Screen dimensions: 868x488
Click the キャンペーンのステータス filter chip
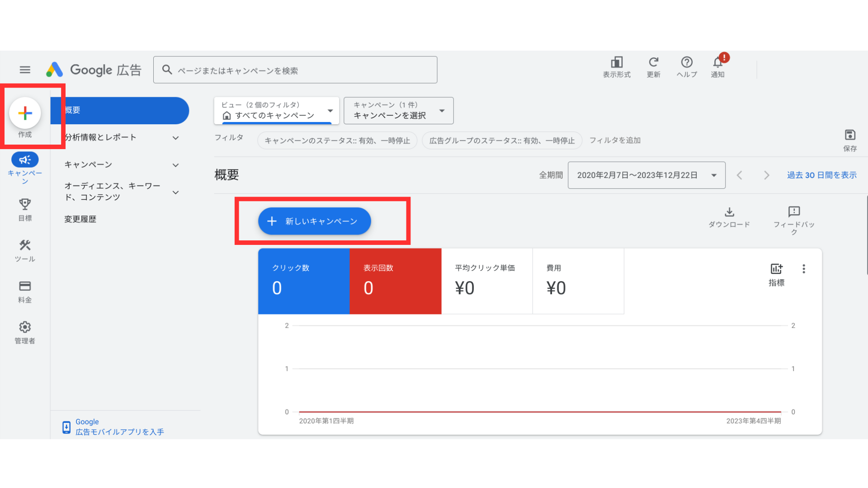pyautogui.click(x=337, y=141)
